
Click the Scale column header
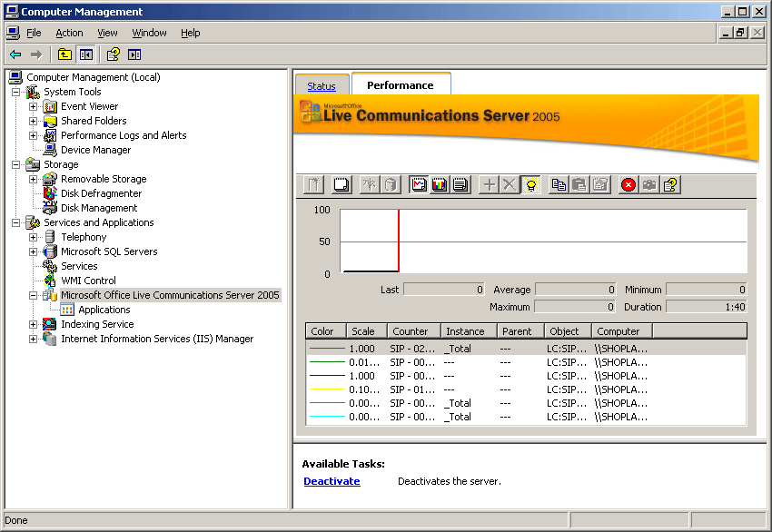367,331
